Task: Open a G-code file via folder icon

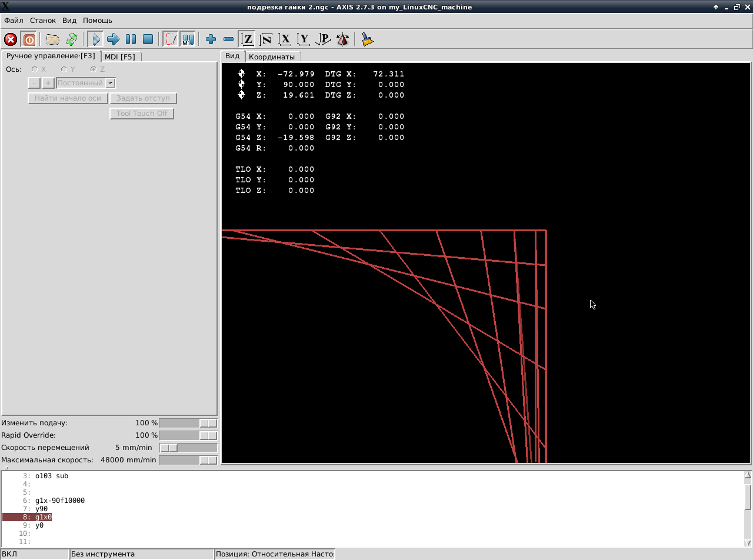Action: coord(53,39)
